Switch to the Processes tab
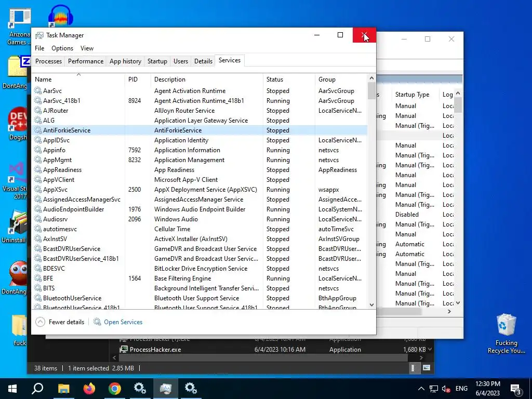This screenshot has width=532, height=399. pos(48,61)
